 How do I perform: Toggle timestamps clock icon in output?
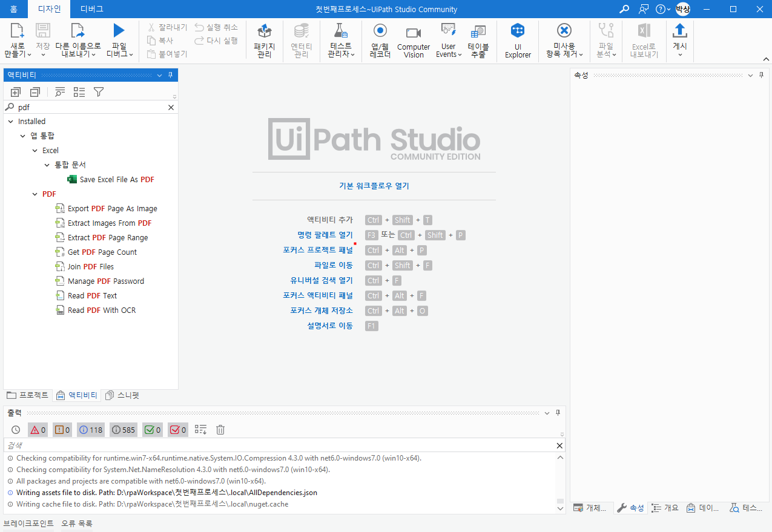pos(16,430)
